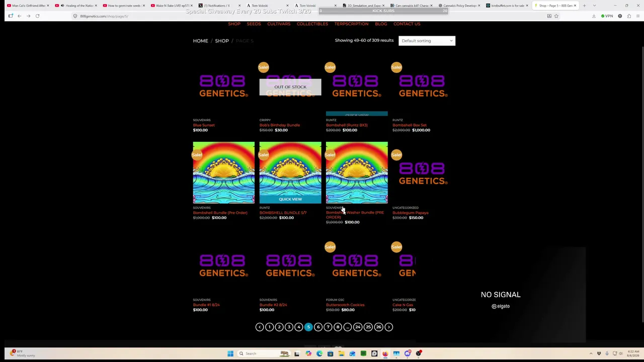This screenshot has height=362, width=644.
Task: Switch to the 'Cannabis Policy Develop' tab
Action: [x=459, y=6]
